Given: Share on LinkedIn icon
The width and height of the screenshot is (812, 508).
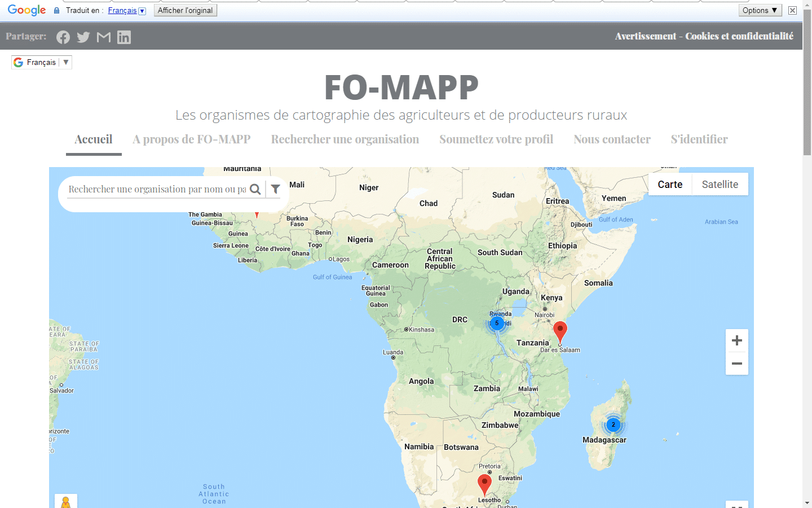Looking at the screenshot, I should [124, 37].
